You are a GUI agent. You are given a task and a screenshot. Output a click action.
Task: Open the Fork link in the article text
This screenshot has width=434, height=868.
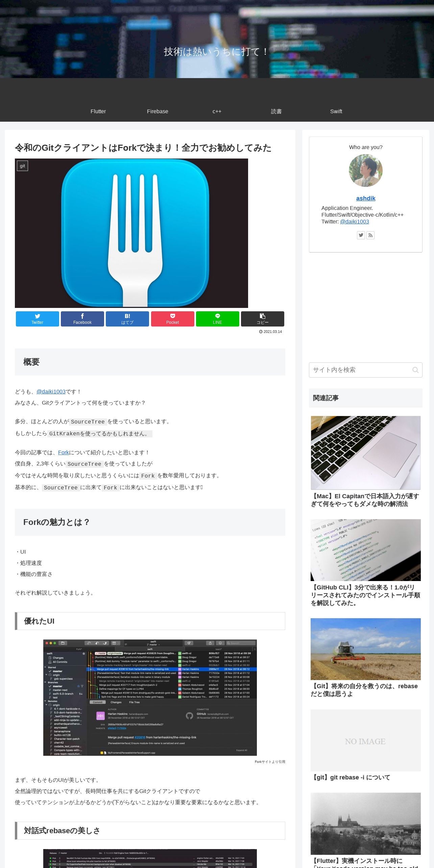point(64,452)
